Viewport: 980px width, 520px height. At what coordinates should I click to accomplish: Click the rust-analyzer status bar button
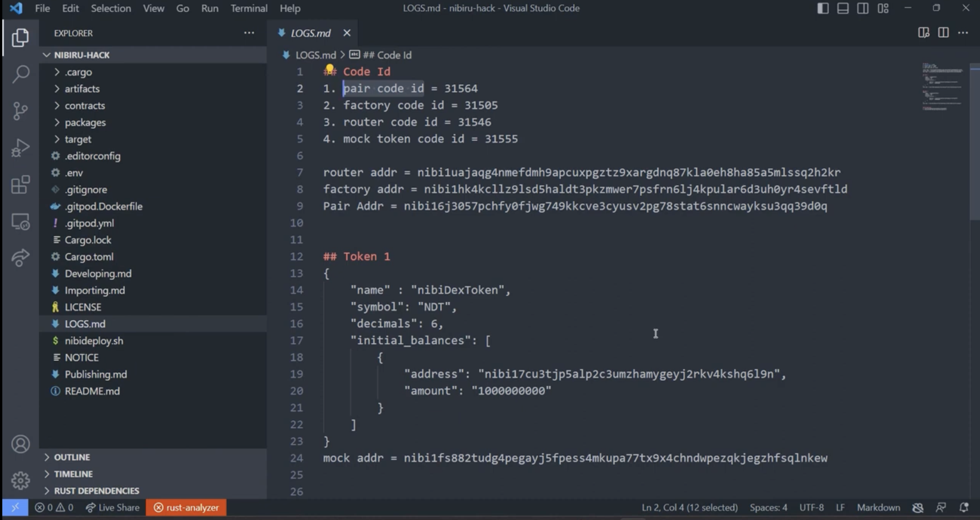[x=186, y=507]
